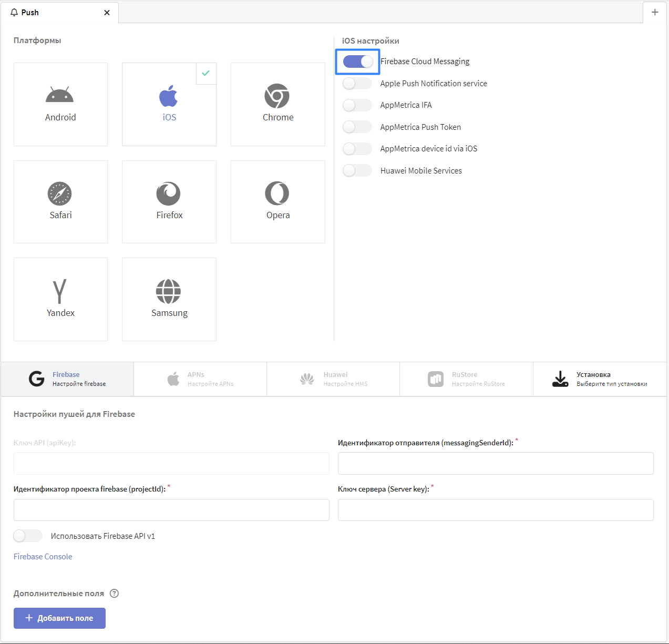Add a new tab with plus button
This screenshot has width=669, height=644.
click(x=655, y=12)
